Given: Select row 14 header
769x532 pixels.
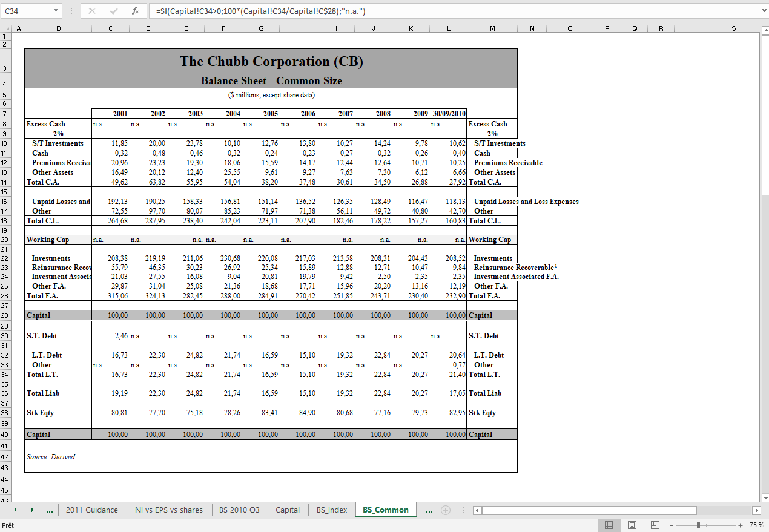Looking at the screenshot, I should pos(6,182).
